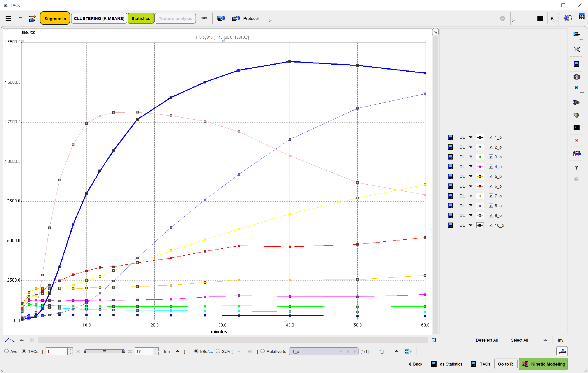Viewport: 588px width, 373px height.
Task: Switch to the Statistics tab
Action: coord(141,18)
